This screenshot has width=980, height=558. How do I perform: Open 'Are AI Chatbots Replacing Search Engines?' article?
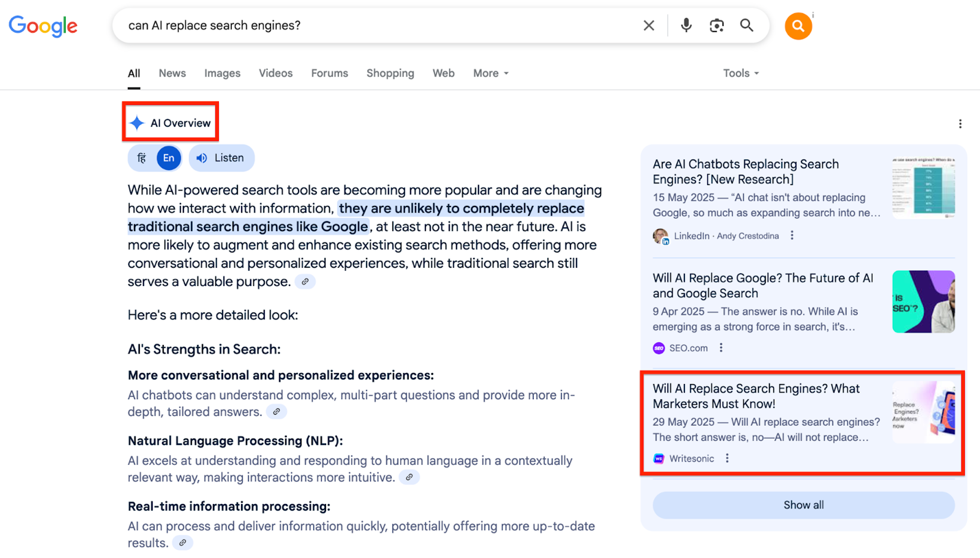(745, 172)
